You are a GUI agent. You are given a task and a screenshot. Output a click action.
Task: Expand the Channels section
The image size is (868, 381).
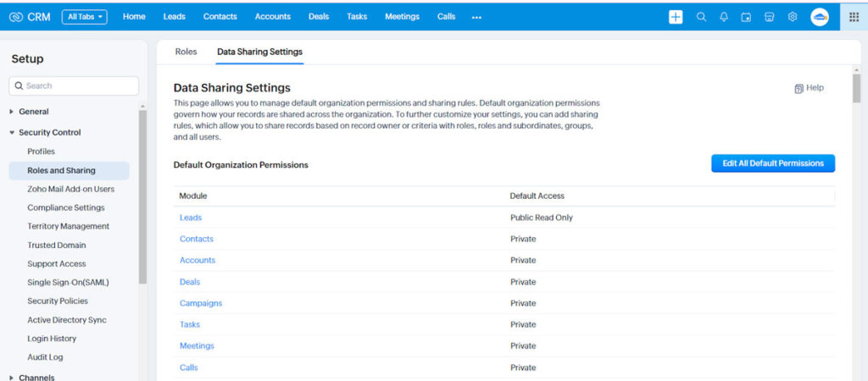[x=36, y=378]
